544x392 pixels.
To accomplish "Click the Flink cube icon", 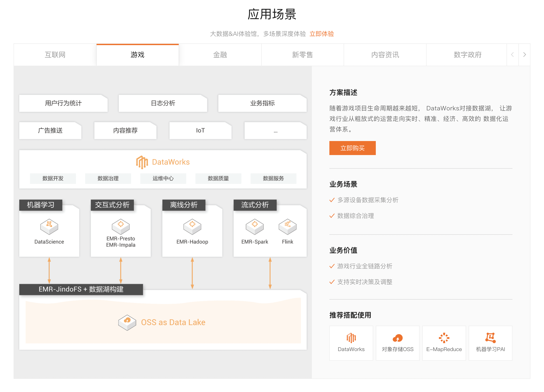I will tap(287, 226).
